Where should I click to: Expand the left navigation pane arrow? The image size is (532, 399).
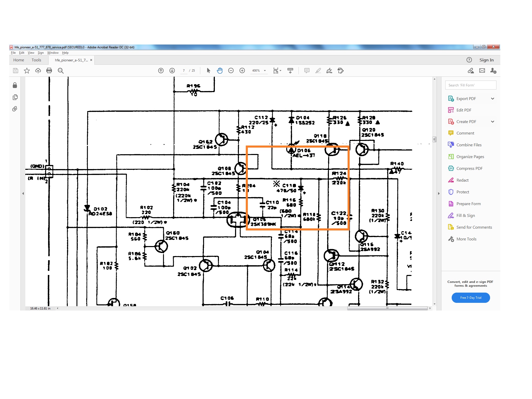click(23, 193)
